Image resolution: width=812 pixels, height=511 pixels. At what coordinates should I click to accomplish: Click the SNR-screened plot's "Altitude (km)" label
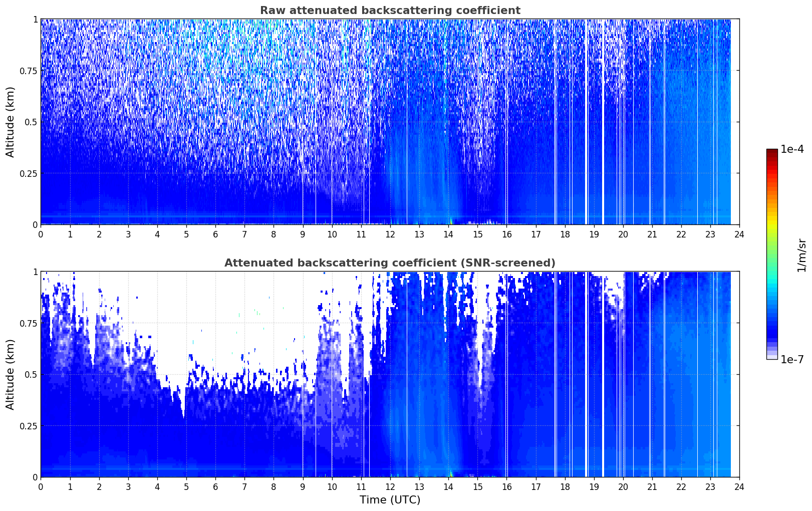pyautogui.click(x=11, y=374)
